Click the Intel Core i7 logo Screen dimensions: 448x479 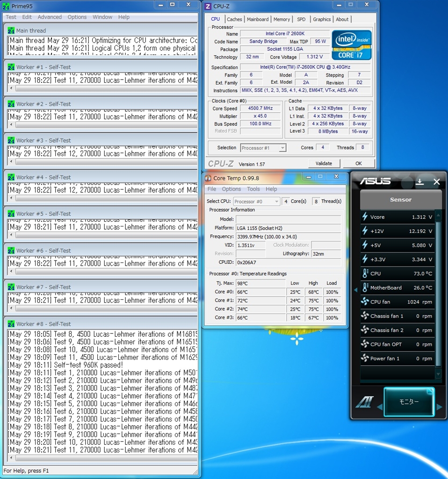coord(351,45)
